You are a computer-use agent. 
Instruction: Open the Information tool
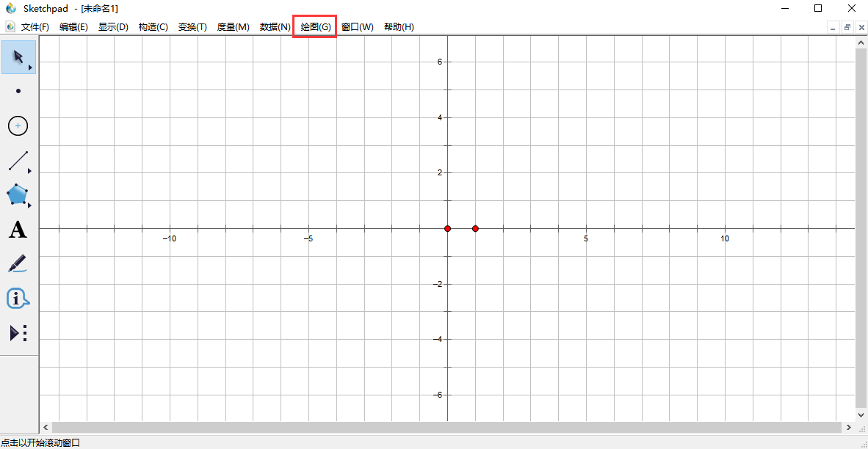(x=18, y=298)
